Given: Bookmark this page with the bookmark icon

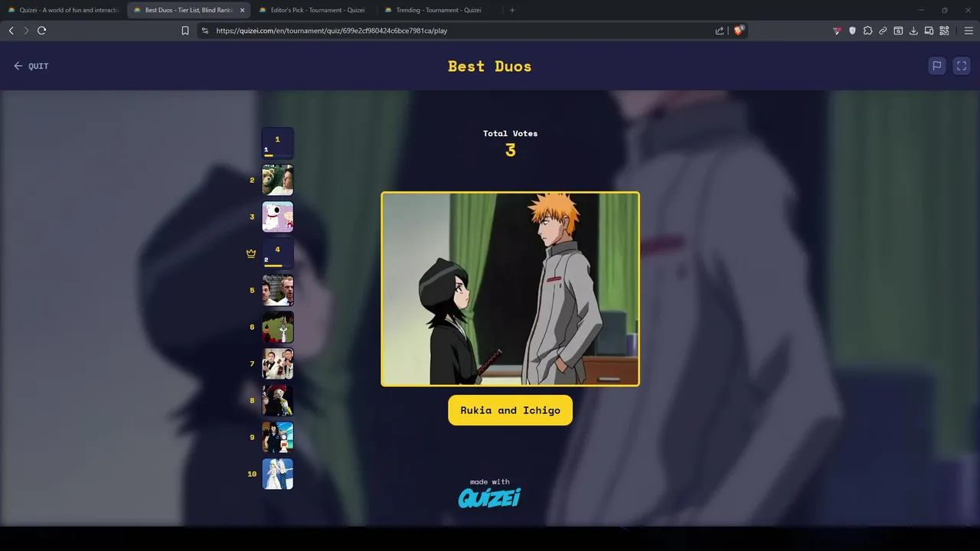Looking at the screenshot, I should (x=185, y=31).
